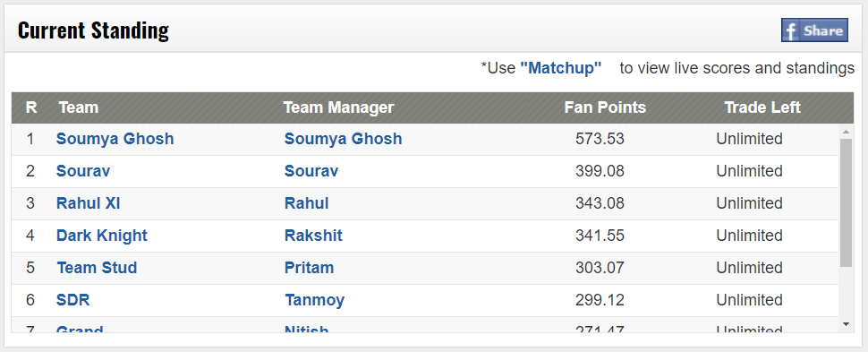Open Soumya Ghosh manager profile

[x=344, y=139]
